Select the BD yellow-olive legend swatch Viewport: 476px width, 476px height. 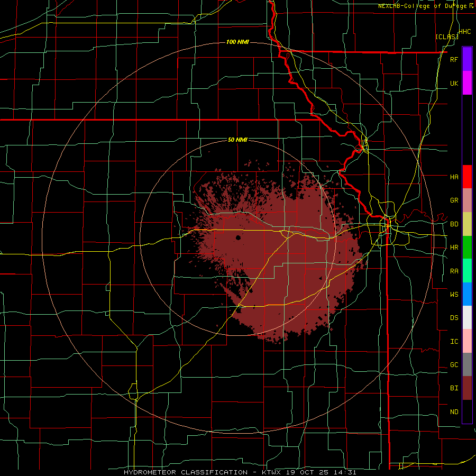467,224
